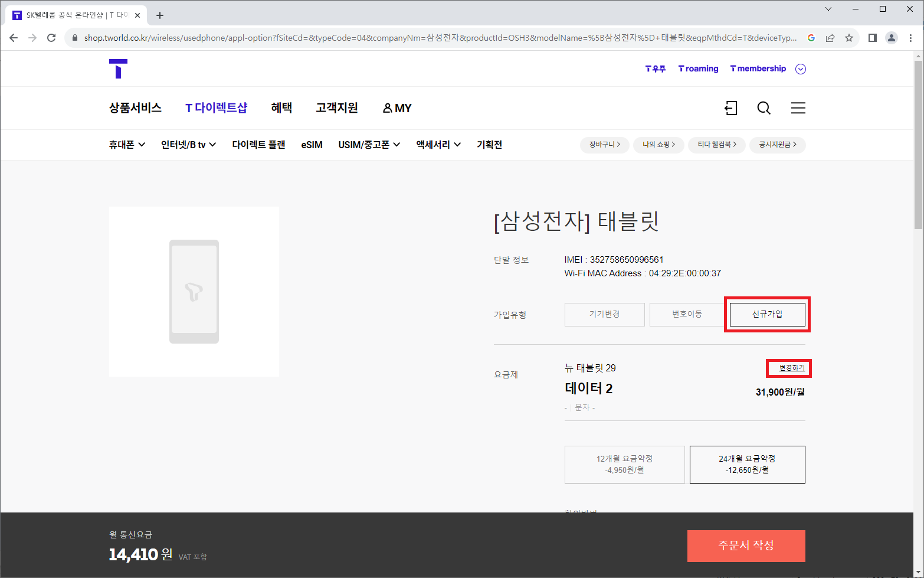
Task: Open T 다이렉트샵 main menu
Action: 217,108
